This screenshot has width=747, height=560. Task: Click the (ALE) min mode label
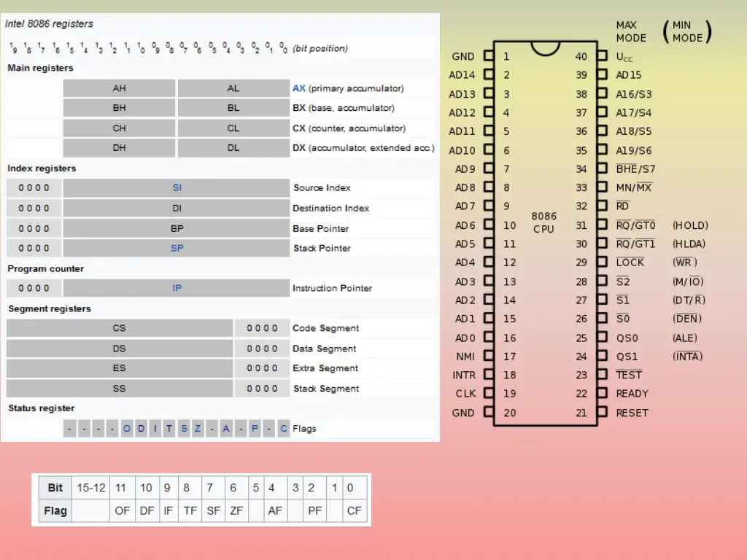684,338
